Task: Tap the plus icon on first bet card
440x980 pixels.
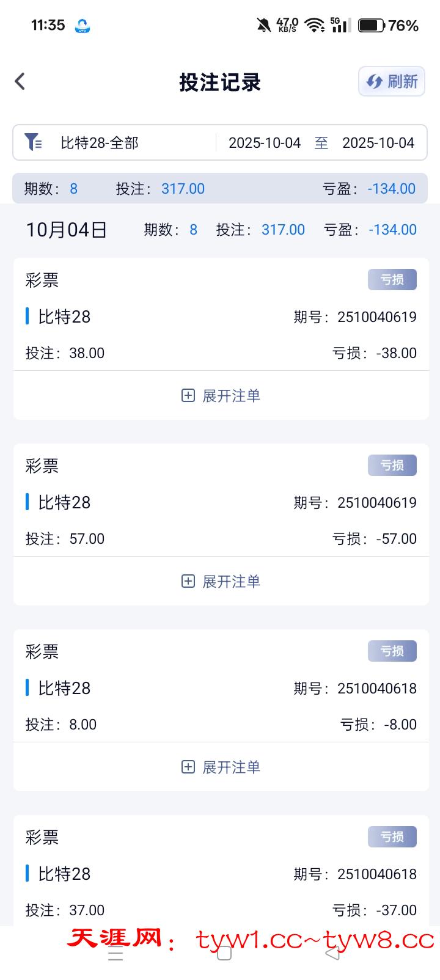Action: (x=188, y=395)
